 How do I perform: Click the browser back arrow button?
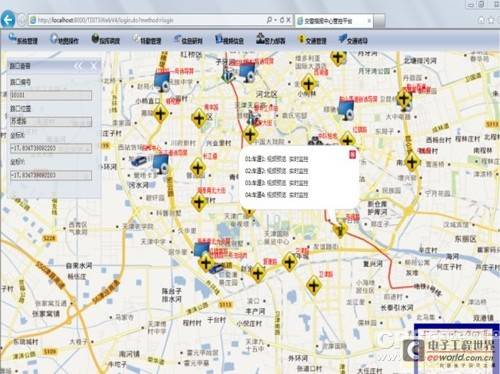[x=8, y=20]
